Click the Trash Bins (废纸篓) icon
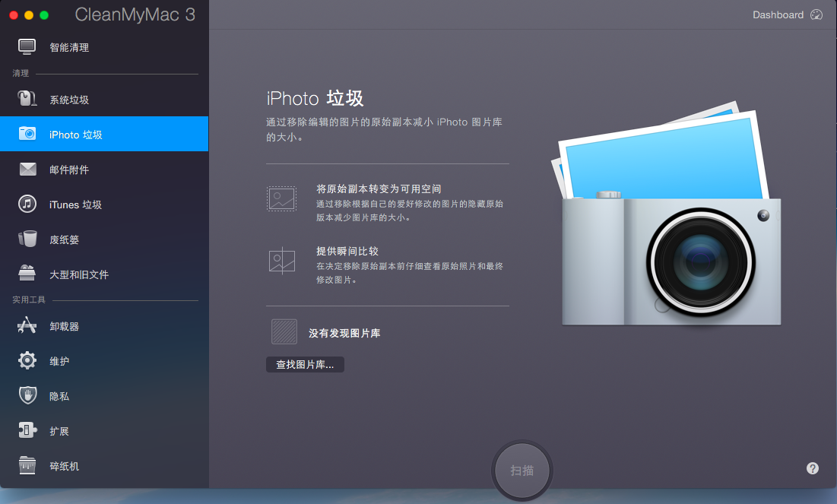Image resolution: width=837 pixels, height=504 pixels. click(x=27, y=239)
